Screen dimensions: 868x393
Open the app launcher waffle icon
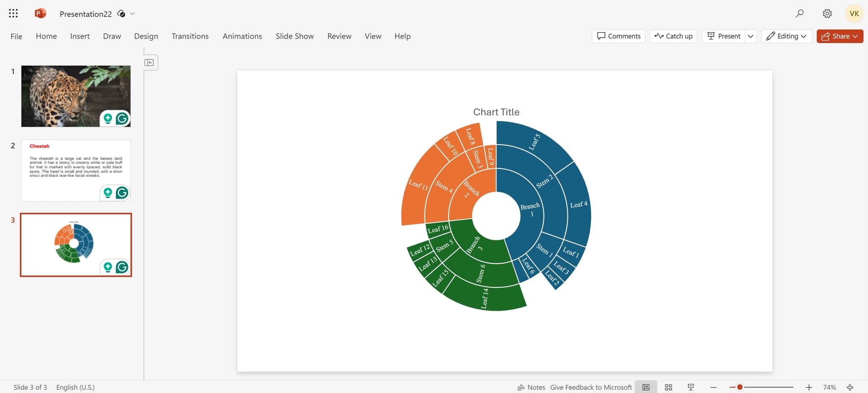click(13, 14)
